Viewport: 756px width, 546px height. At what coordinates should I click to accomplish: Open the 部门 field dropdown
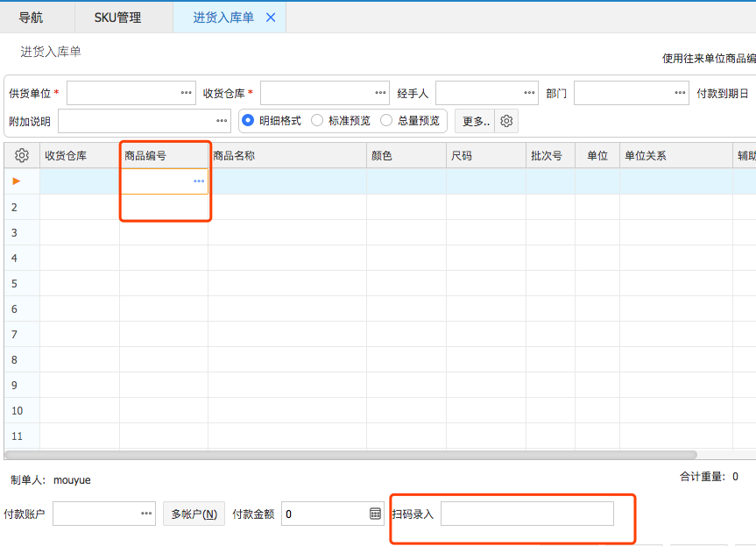click(677, 92)
